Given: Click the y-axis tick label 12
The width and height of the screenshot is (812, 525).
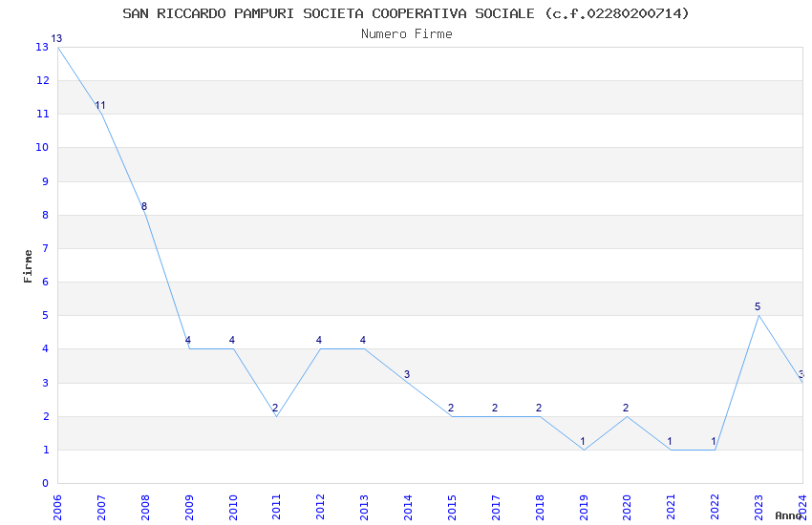Looking at the screenshot, I should pos(42,80).
